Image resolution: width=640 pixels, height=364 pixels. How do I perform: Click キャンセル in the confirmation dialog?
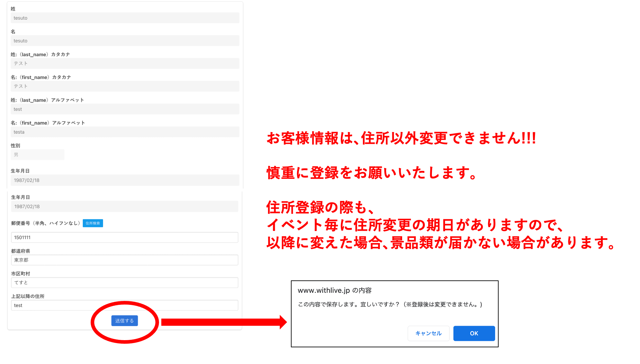(428, 333)
